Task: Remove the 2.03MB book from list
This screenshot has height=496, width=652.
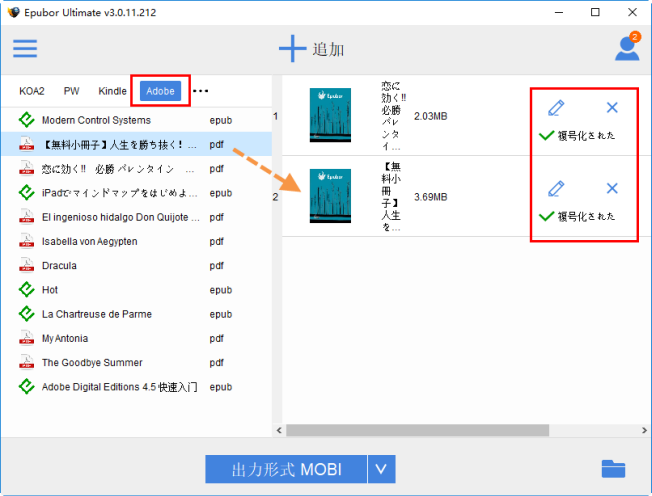Action: tap(612, 108)
